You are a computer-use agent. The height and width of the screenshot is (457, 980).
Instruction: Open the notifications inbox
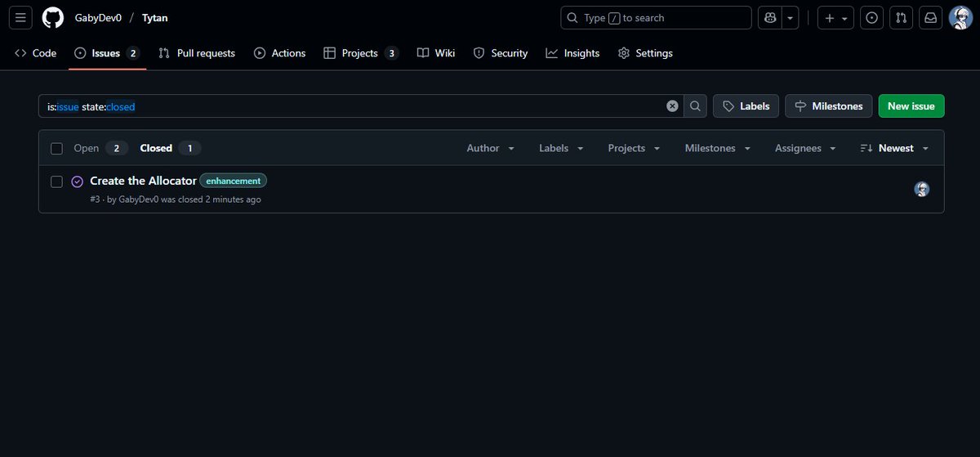tap(929, 18)
